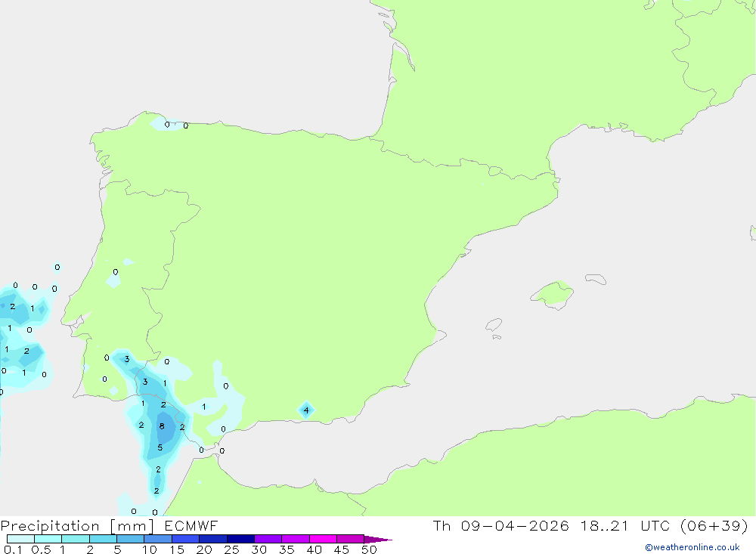Click the 40–45 mm magenta legend swatch
756x554 pixels.
tap(323, 539)
